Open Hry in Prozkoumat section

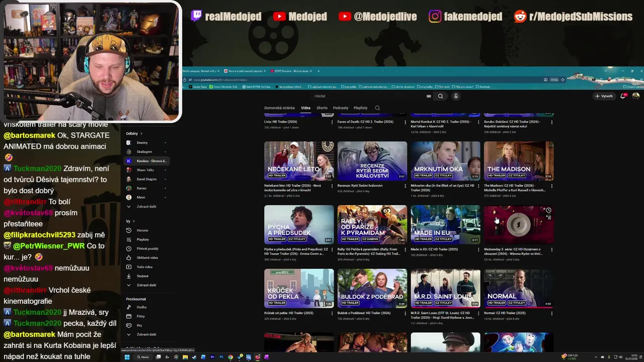point(139,325)
